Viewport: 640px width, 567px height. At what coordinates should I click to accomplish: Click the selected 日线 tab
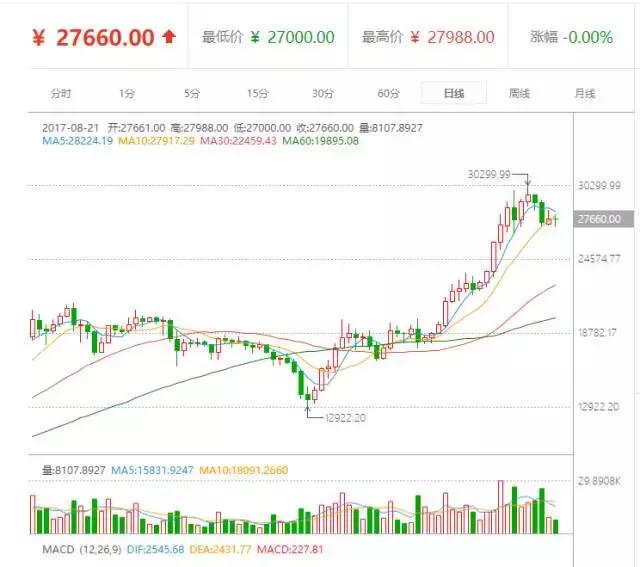453,93
